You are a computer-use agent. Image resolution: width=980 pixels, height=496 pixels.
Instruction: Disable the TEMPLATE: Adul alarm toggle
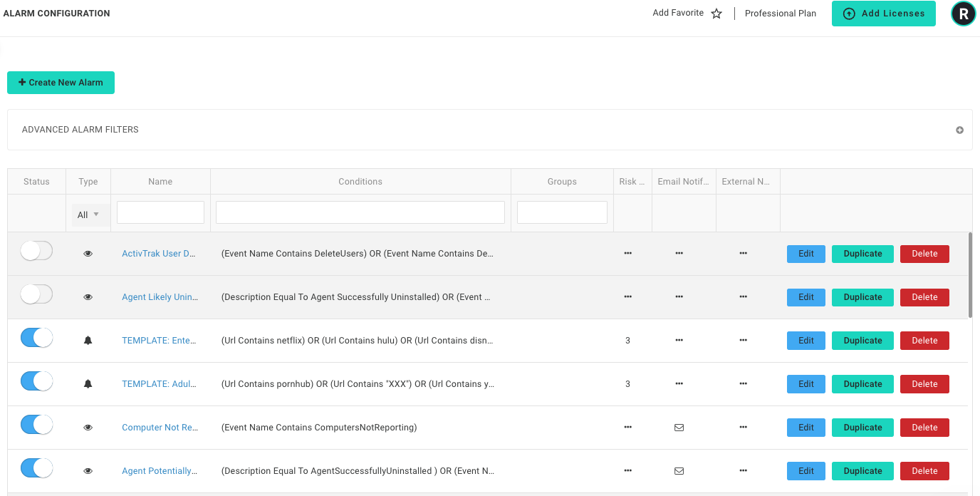[36, 381]
